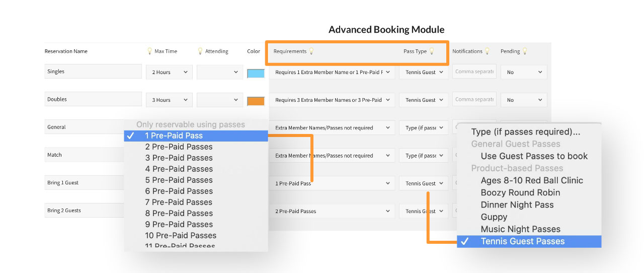Click the lightbulb icon beside Max Time

pyautogui.click(x=149, y=51)
